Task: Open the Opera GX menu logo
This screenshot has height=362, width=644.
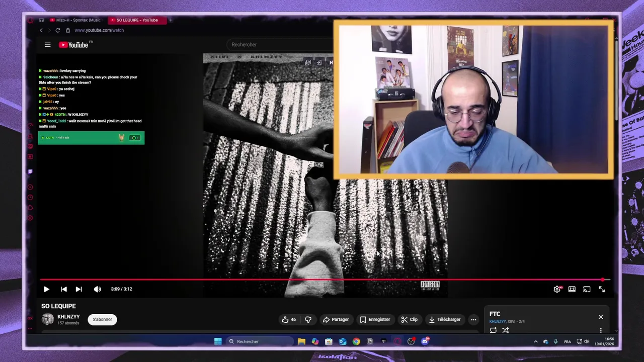Action: (30, 20)
